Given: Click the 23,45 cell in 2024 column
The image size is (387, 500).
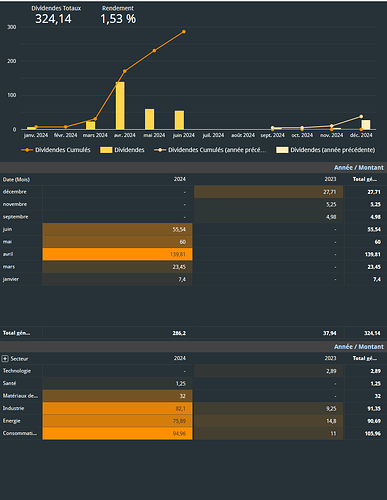Looking at the screenshot, I should 117,267.
